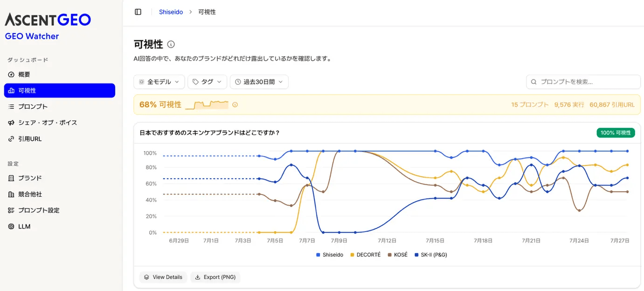The height and width of the screenshot is (291, 644).
Task: Toggle KOSÉ series in legend
Action: (x=397, y=255)
